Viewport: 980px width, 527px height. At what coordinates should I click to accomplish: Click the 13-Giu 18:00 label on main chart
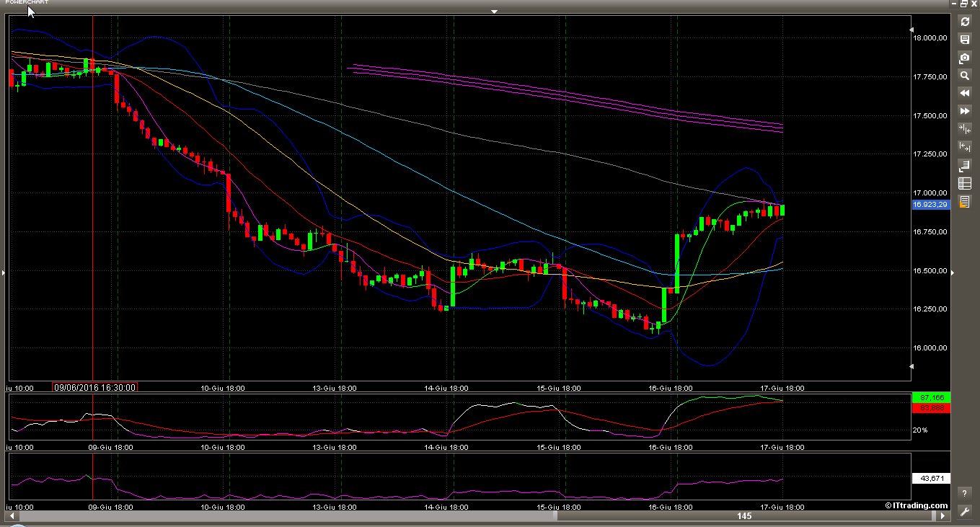[x=335, y=387]
